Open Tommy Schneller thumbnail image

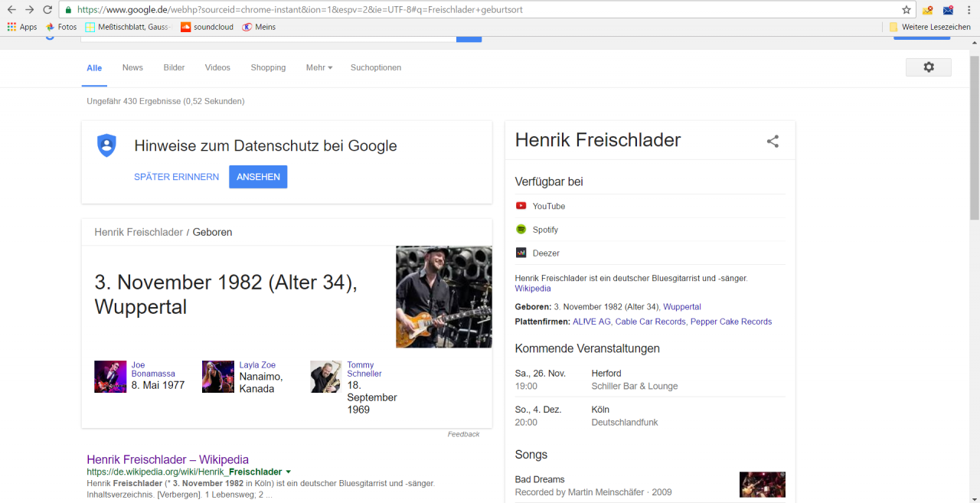[326, 377]
